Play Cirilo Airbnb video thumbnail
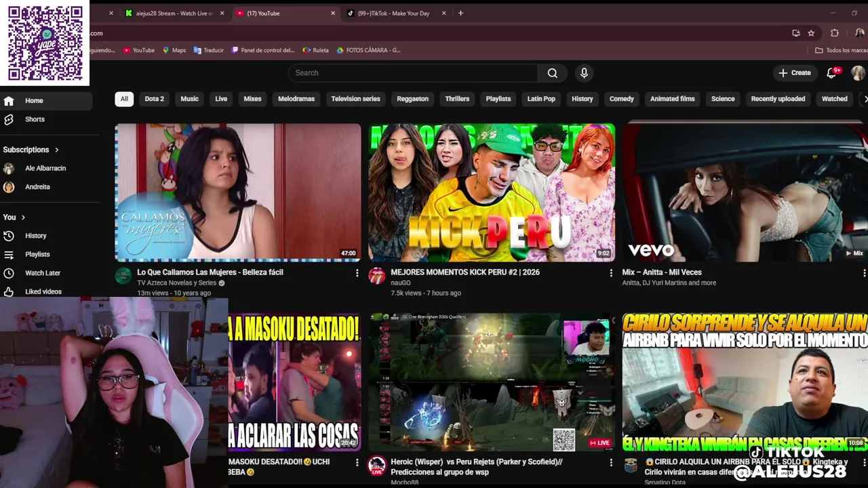This screenshot has height=488, width=868. pos(745,382)
